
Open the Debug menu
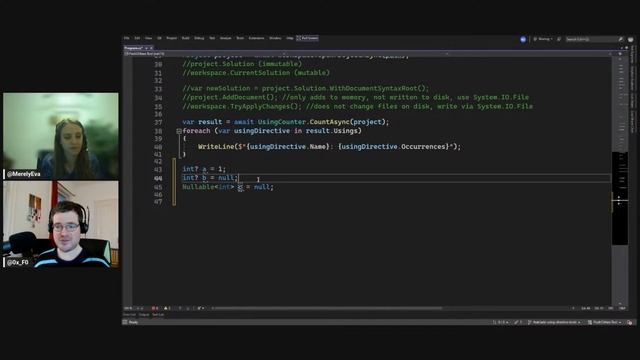(x=199, y=38)
